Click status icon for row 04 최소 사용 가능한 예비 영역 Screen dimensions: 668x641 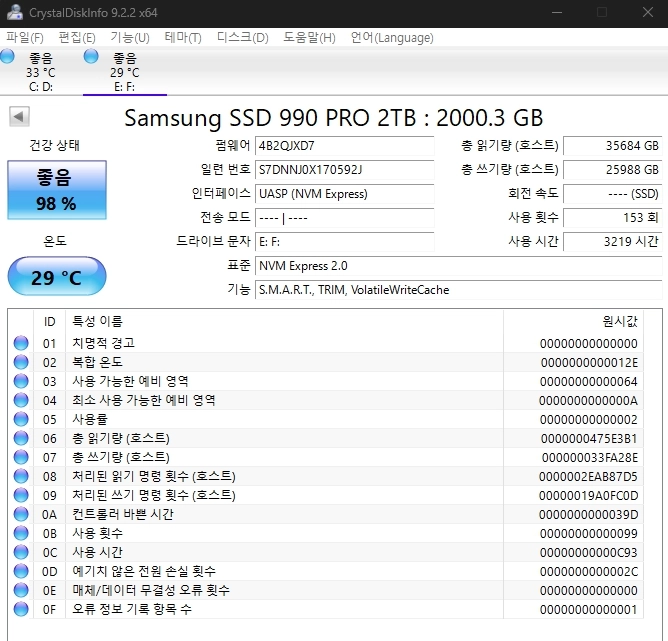coord(21,400)
